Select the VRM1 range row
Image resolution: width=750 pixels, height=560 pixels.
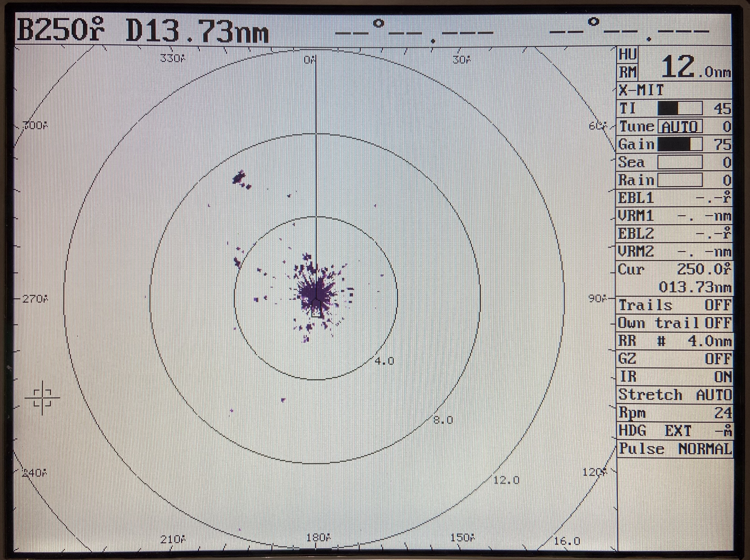point(674,216)
